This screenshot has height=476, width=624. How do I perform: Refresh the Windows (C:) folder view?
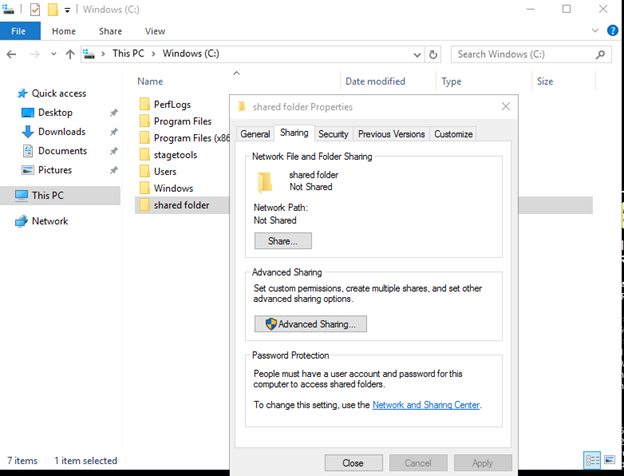click(433, 55)
